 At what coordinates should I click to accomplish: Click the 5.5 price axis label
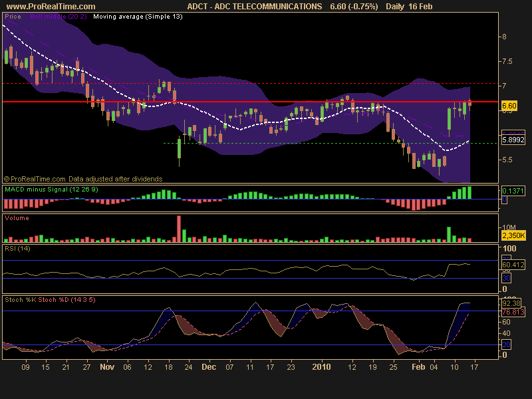tap(507, 160)
